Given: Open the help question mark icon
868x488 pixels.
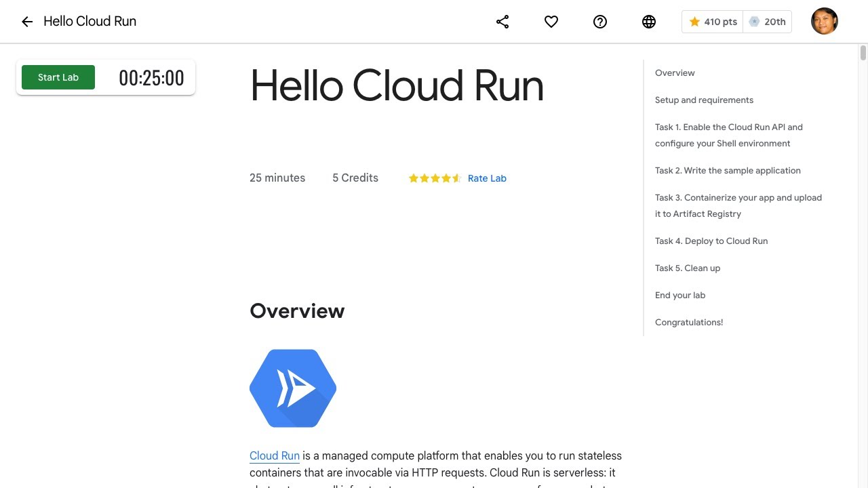Looking at the screenshot, I should click(600, 22).
